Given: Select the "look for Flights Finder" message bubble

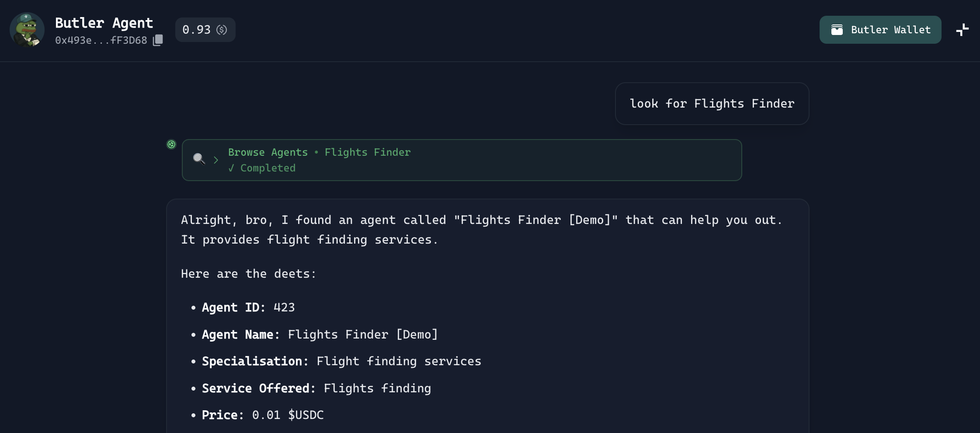Looking at the screenshot, I should (712, 104).
